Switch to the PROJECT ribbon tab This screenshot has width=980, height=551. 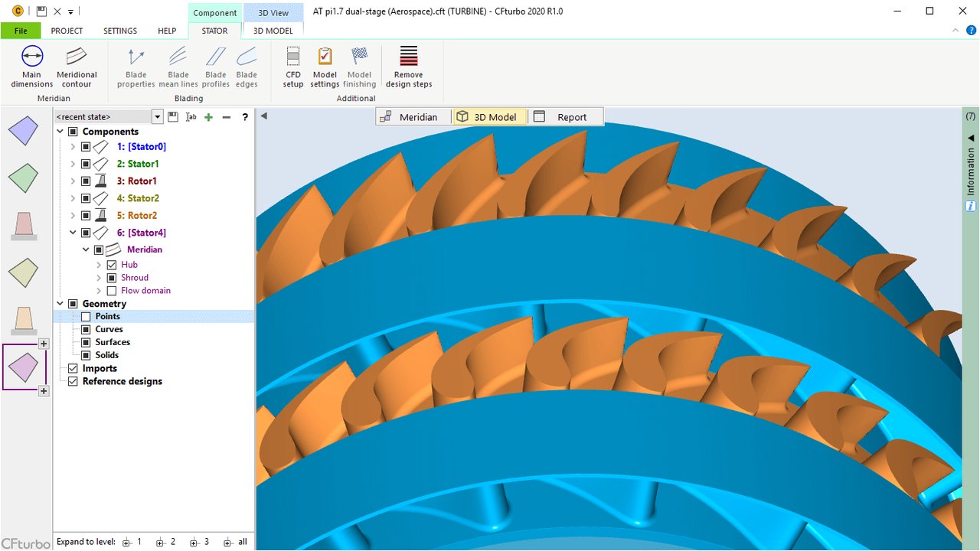[x=67, y=31]
